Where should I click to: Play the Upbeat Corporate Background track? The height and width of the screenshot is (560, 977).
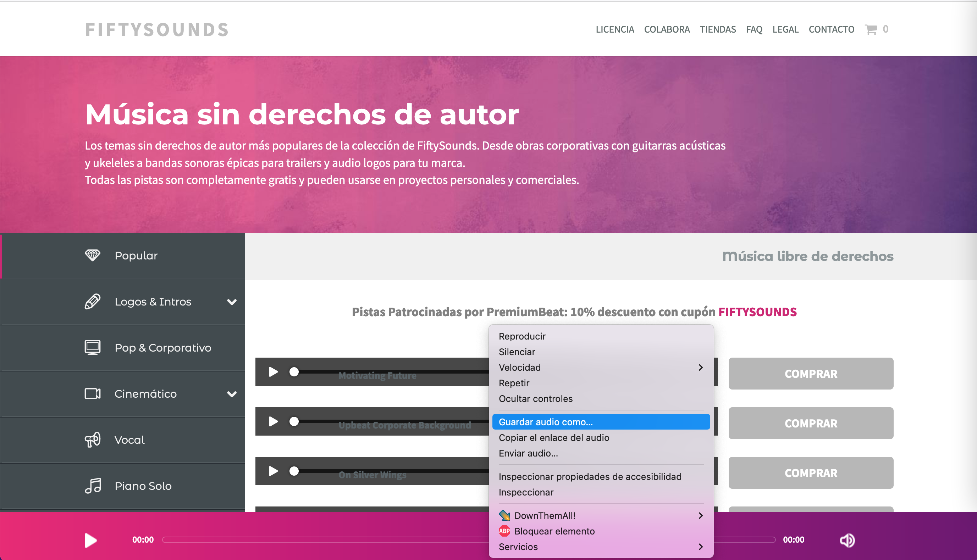tap(273, 421)
